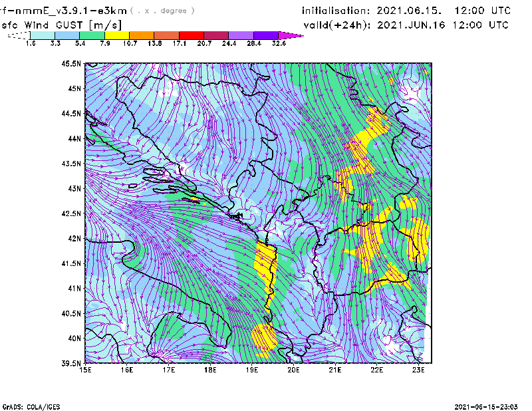Viewport: 532px width, 411px height.
Task: Click the dashed white arrow legend end below 1.6
Action: [x=19, y=35]
